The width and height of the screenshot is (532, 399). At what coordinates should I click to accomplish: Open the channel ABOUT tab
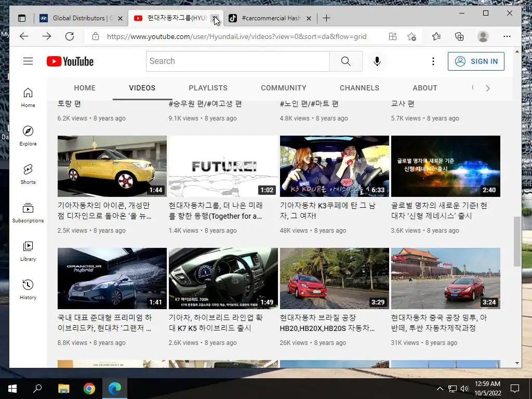coord(425,88)
